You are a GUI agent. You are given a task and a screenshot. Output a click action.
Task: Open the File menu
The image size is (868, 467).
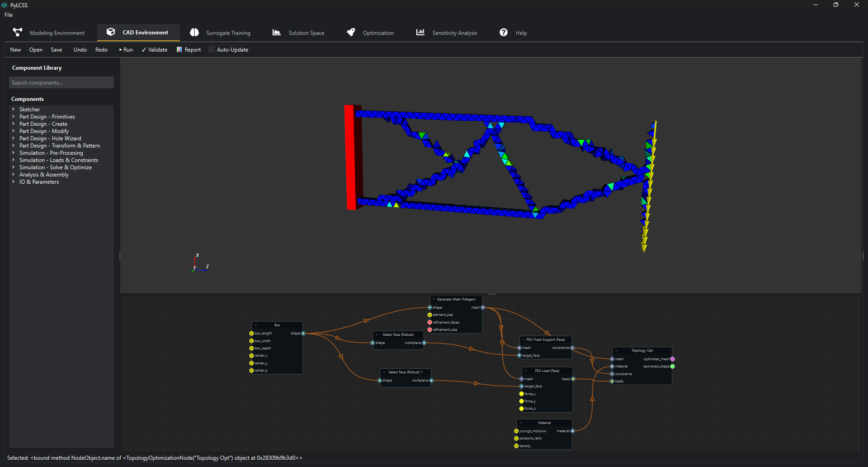click(x=9, y=15)
